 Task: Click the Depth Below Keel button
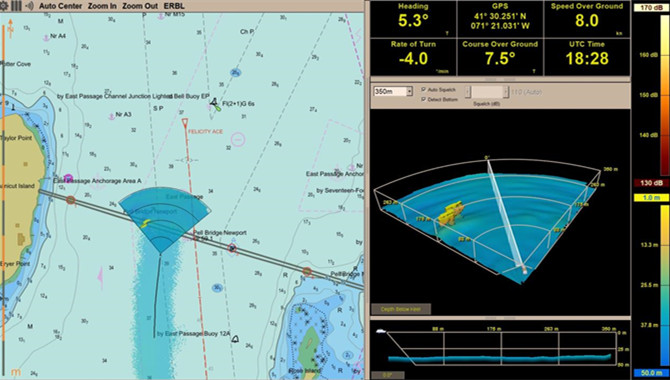point(401,309)
